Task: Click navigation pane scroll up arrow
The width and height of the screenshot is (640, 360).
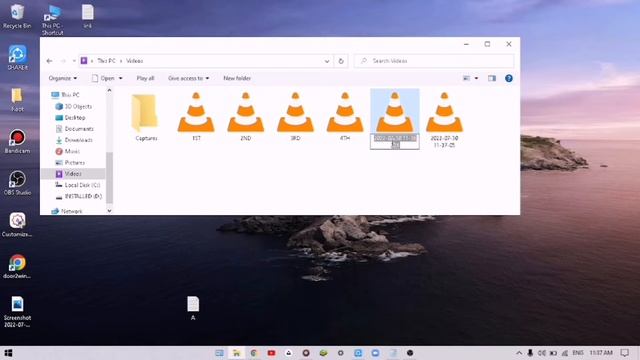Action: [x=109, y=91]
